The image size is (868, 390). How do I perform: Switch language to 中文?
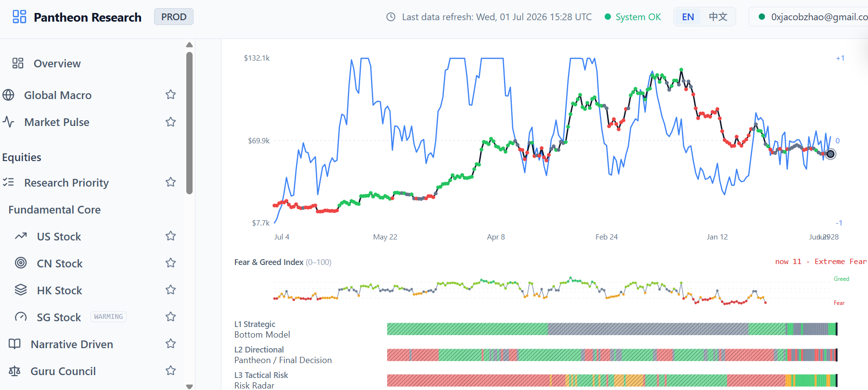pos(718,17)
